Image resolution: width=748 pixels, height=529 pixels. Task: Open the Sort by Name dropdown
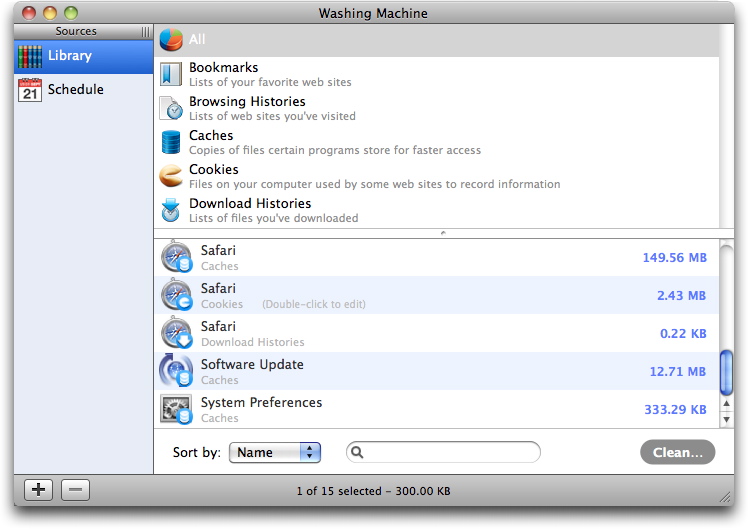click(275, 452)
